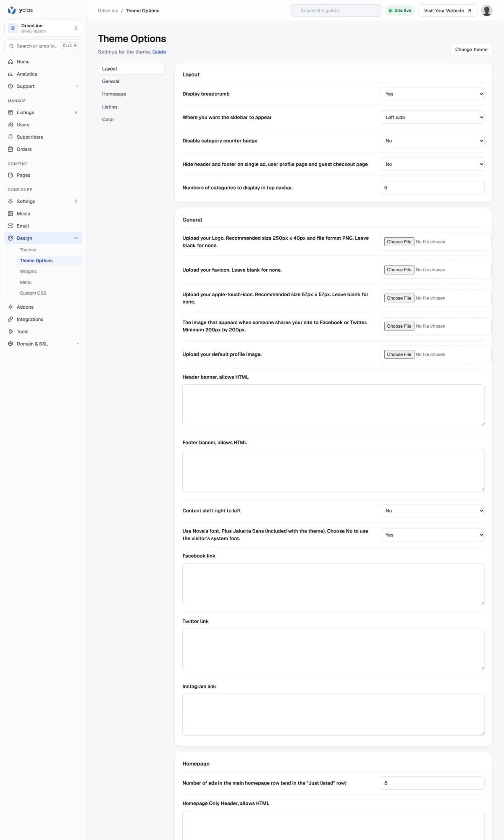Click DriveLine breadcrumb link

tap(108, 10)
